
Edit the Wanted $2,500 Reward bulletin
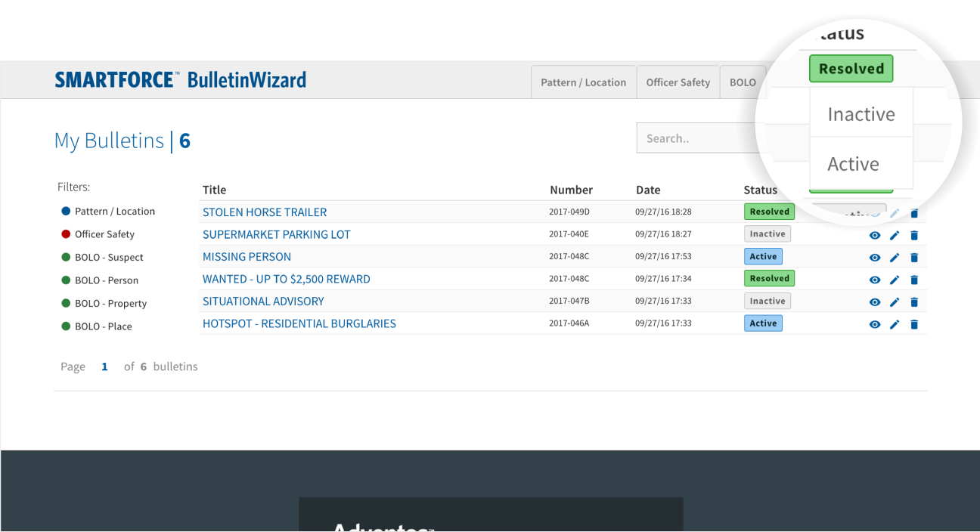coord(895,280)
